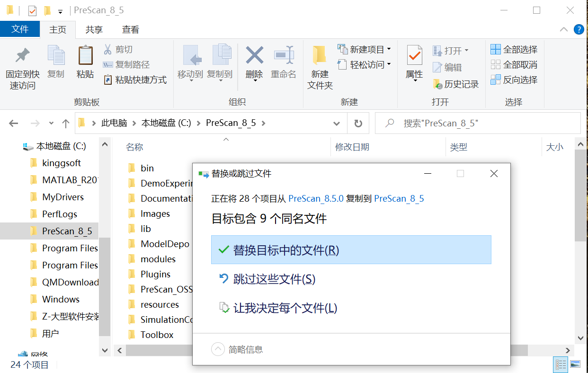Select the resources folder in file list
Screen dimensions: 588x373
(x=159, y=304)
